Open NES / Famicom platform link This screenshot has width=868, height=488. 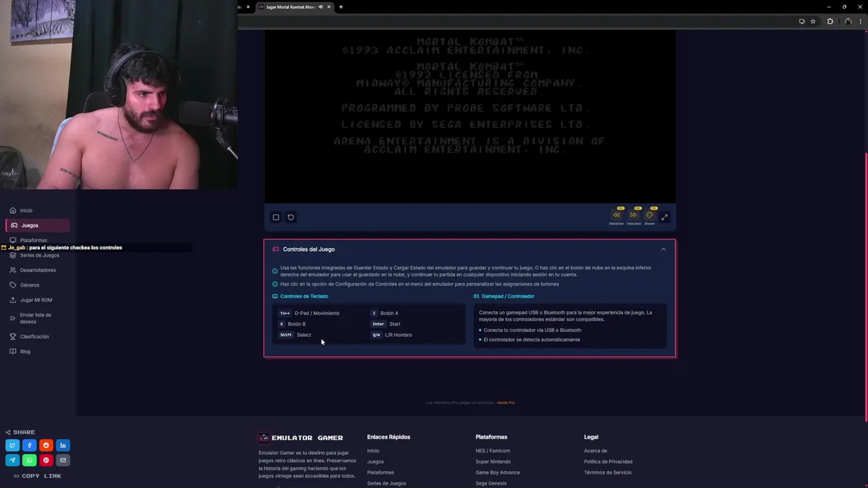coord(493,451)
